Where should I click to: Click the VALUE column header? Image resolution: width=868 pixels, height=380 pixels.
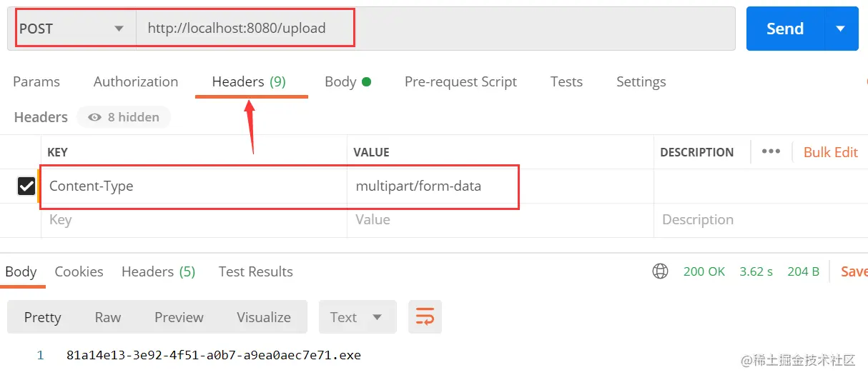372,152
